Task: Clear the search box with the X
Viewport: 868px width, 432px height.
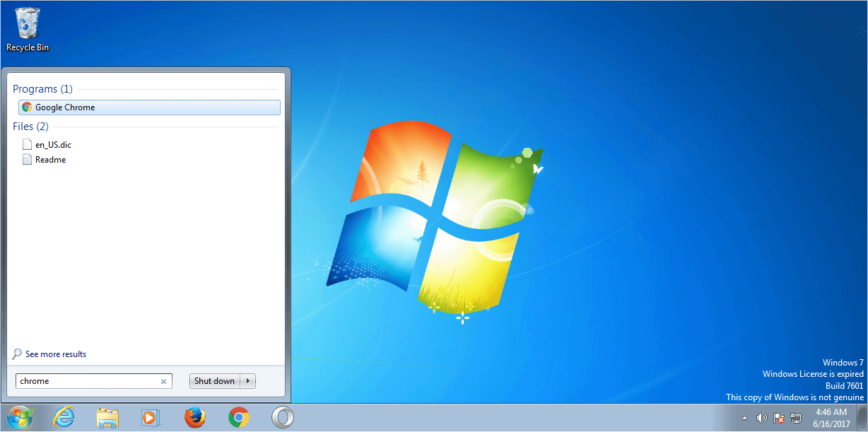Action: [x=163, y=382]
